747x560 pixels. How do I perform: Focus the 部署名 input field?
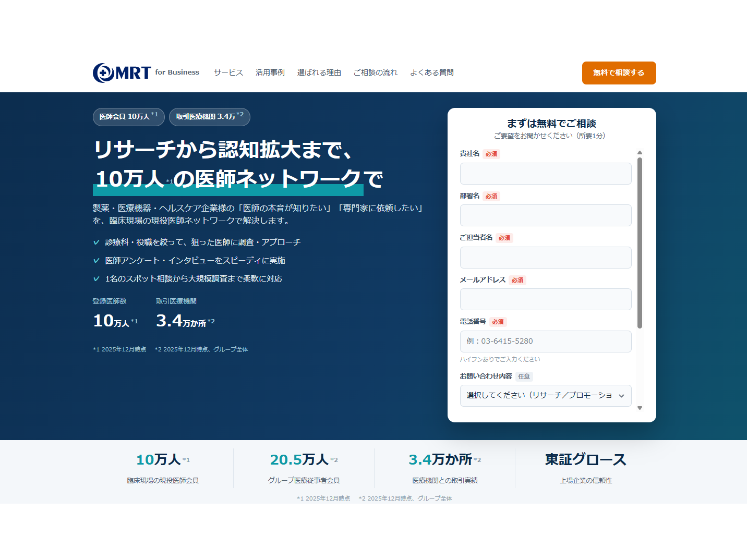tap(546, 215)
